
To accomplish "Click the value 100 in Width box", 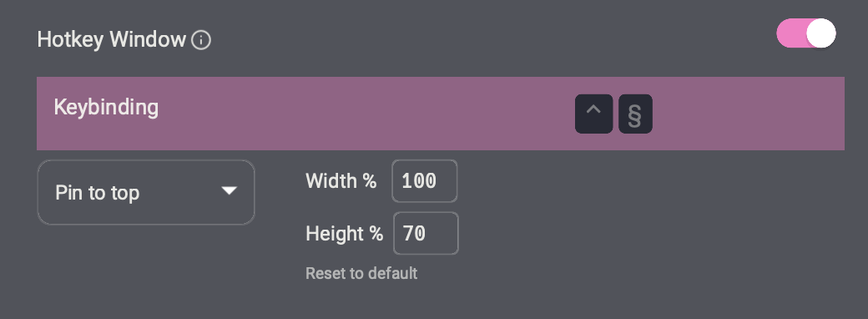I will coord(419,181).
